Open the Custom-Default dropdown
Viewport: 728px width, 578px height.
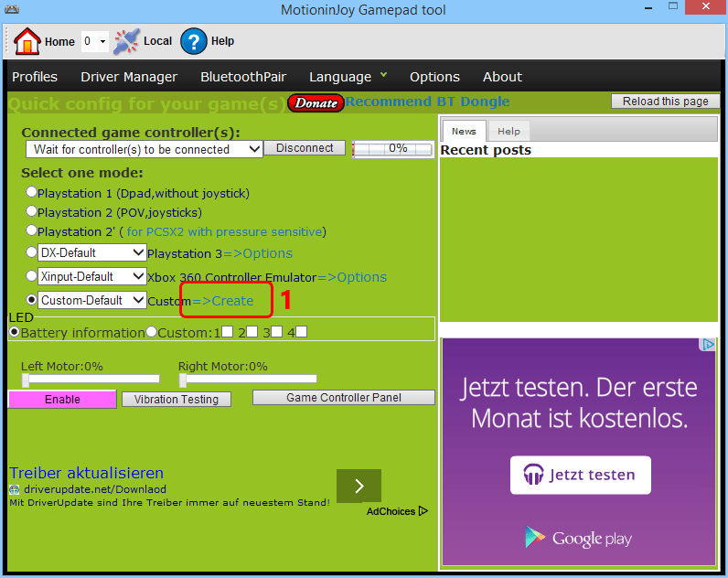tap(92, 300)
